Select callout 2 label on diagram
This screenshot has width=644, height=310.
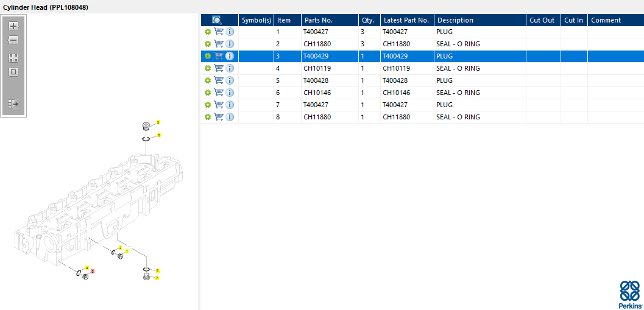(121, 248)
